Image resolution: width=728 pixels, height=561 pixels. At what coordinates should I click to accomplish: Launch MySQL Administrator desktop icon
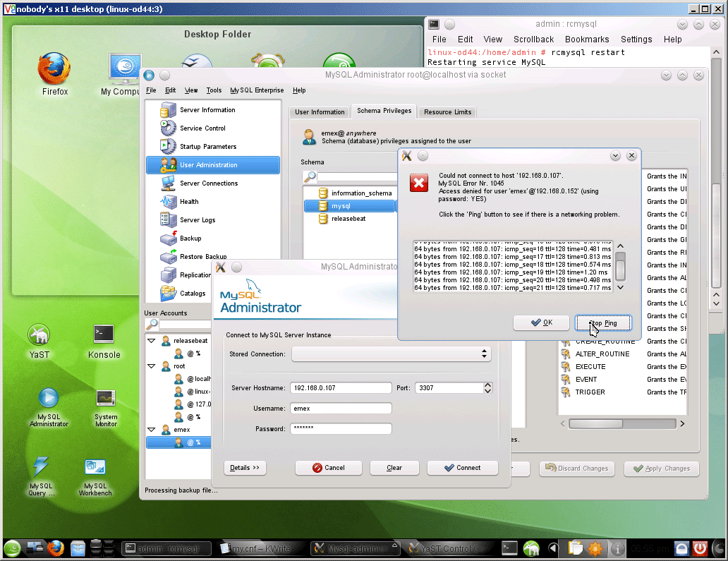(x=49, y=407)
